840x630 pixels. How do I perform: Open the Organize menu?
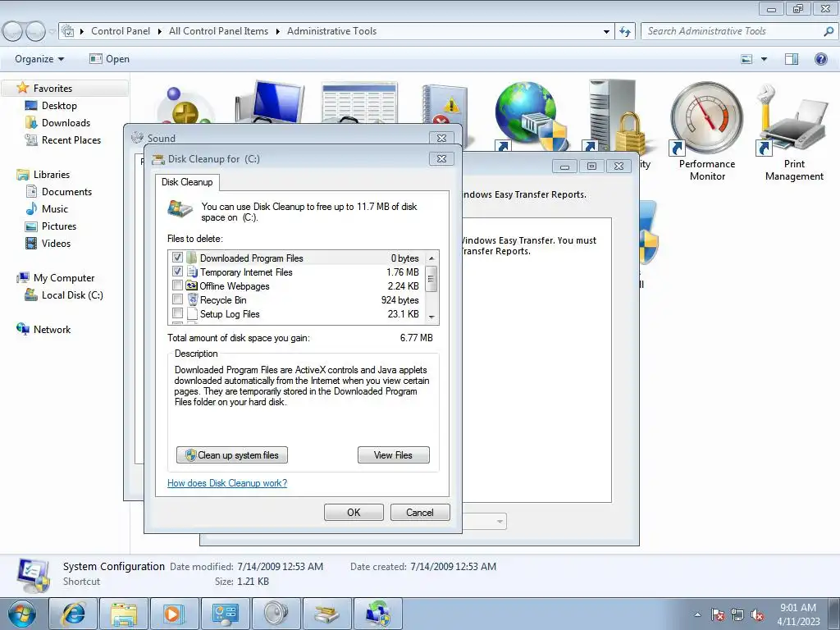[39, 59]
